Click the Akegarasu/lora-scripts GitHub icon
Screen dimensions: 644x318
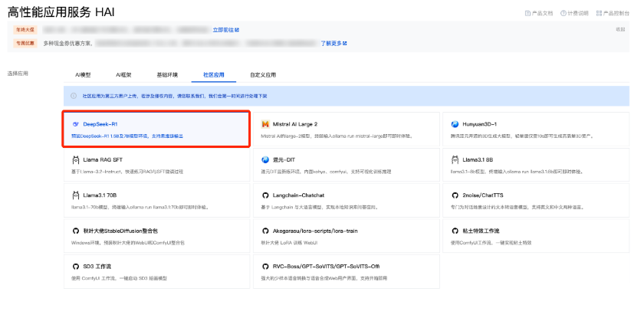click(265, 231)
